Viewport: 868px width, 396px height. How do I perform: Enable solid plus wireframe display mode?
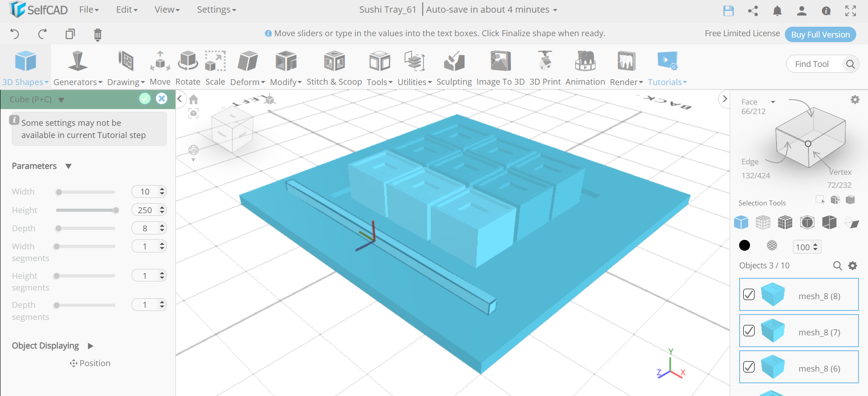785,222
